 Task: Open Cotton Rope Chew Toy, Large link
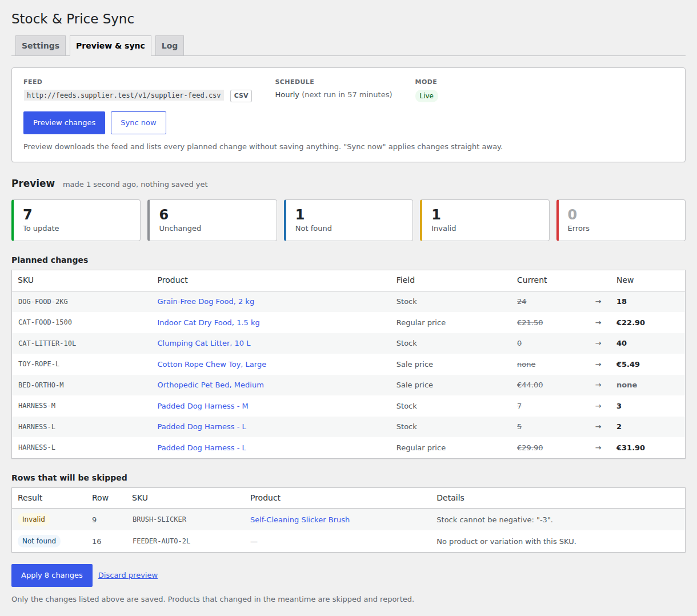[212, 364]
